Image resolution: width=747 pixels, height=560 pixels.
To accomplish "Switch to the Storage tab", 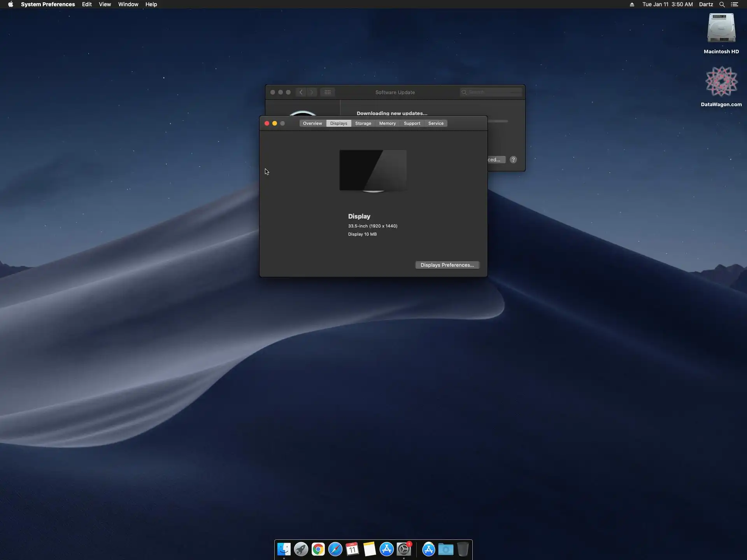I will click(x=363, y=123).
